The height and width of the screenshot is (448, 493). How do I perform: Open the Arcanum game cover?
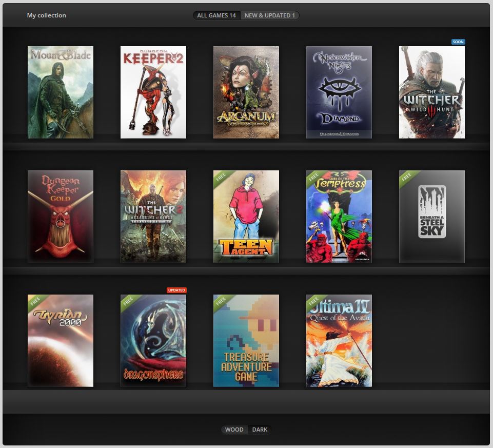[246, 92]
